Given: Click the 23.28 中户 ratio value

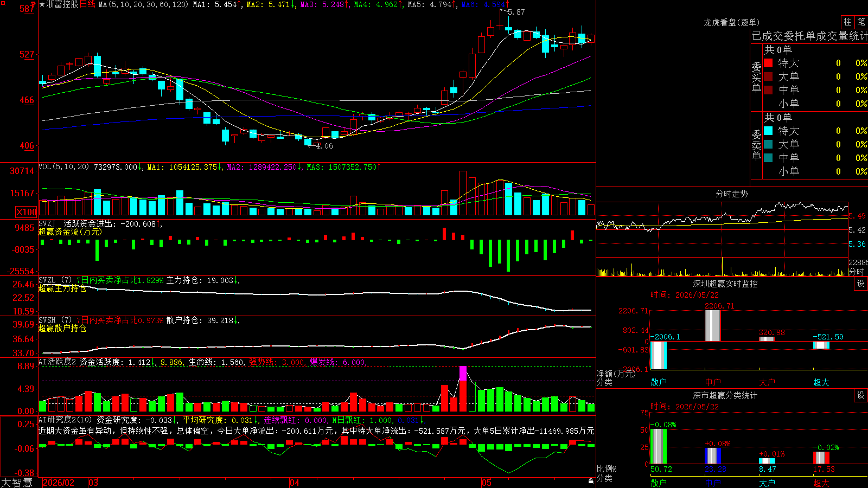Looking at the screenshot, I should pos(716,469).
